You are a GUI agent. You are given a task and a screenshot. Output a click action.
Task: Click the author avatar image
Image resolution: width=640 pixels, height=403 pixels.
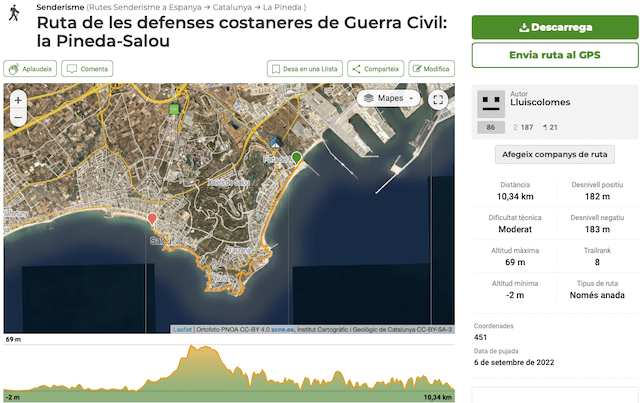[490, 104]
